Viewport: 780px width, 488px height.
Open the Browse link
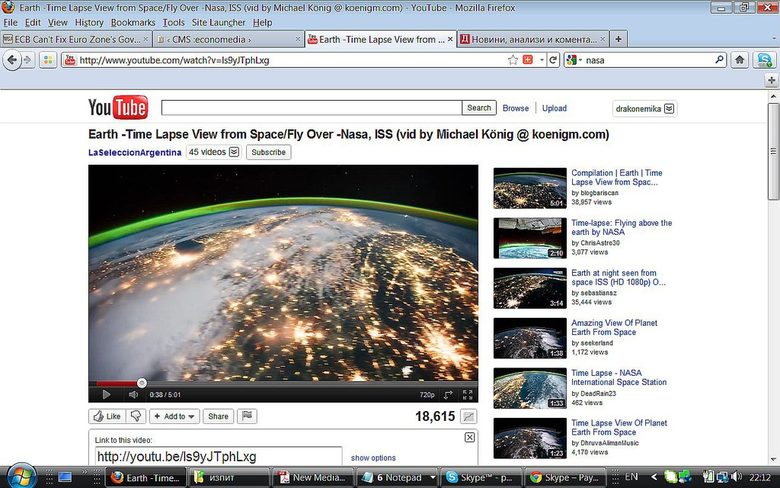(x=515, y=108)
